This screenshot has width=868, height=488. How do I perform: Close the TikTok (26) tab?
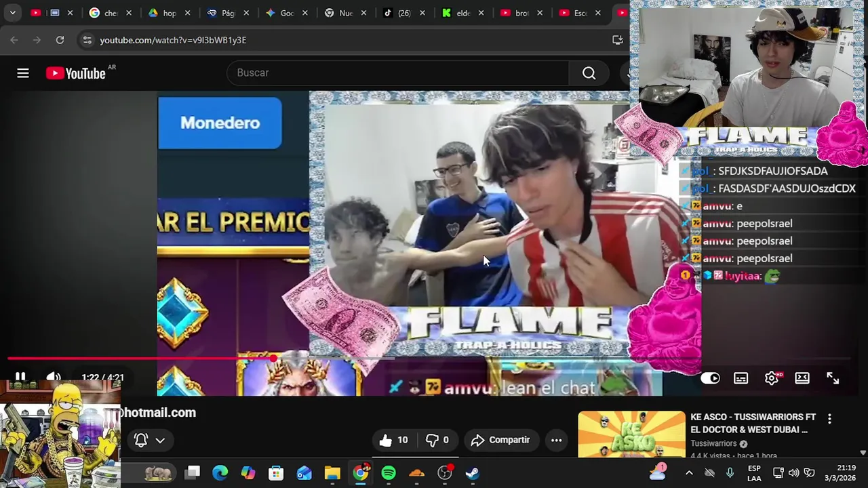coord(422,13)
